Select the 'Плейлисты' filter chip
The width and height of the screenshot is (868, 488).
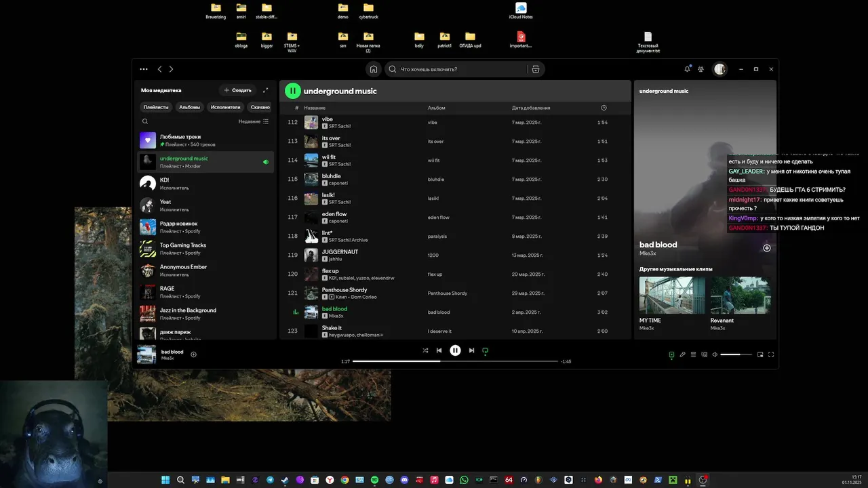pyautogui.click(x=156, y=107)
